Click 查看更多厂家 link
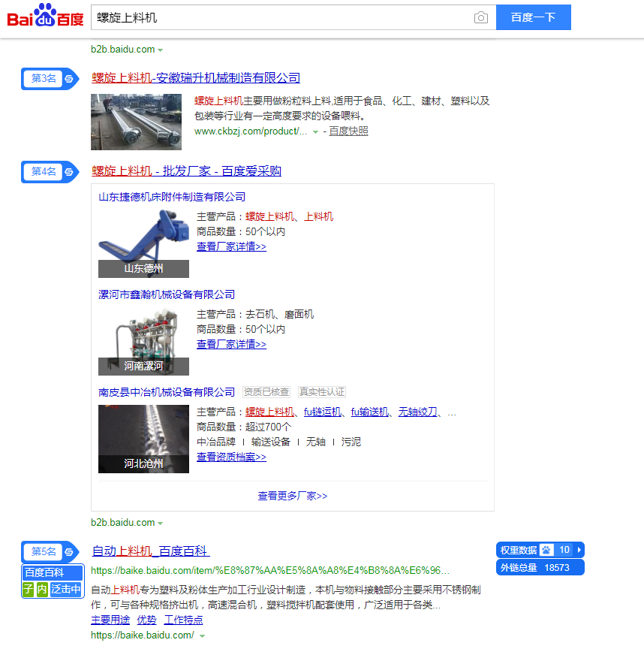 [293, 496]
